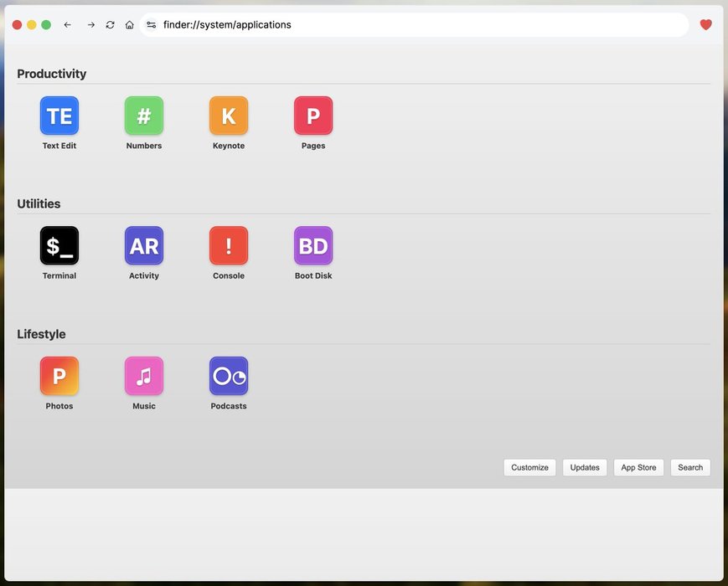
Task: Open the Boot Disk app icon
Action: (313, 245)
